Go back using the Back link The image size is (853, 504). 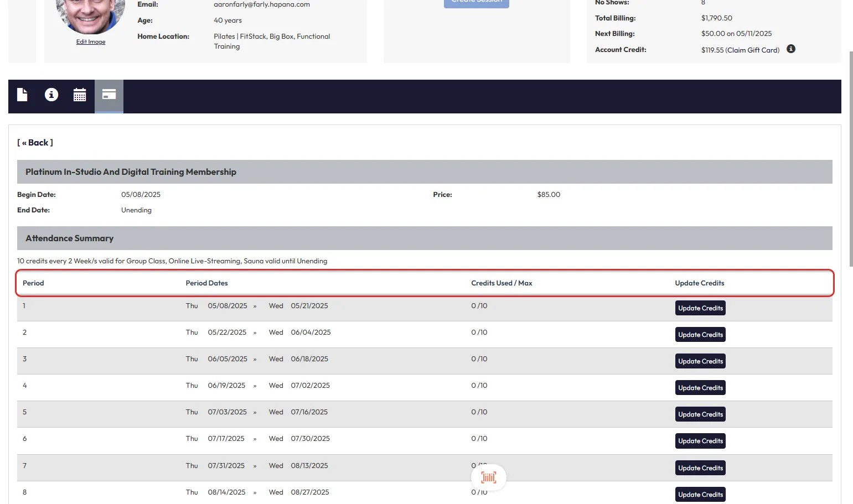click(x=35, y=143)
